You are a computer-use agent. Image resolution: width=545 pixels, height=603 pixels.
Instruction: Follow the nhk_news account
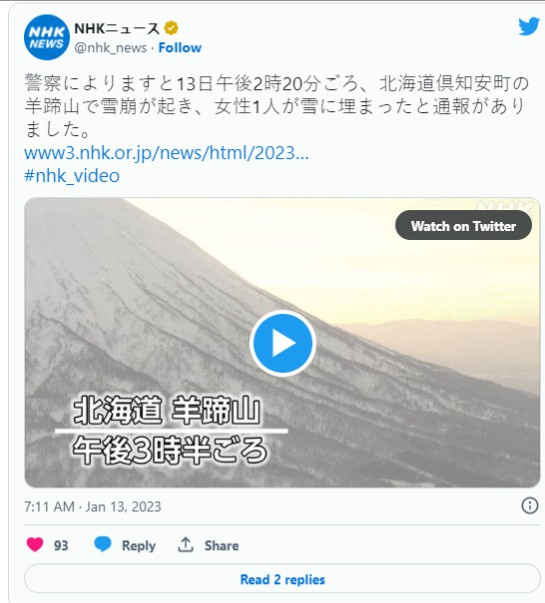180,48
